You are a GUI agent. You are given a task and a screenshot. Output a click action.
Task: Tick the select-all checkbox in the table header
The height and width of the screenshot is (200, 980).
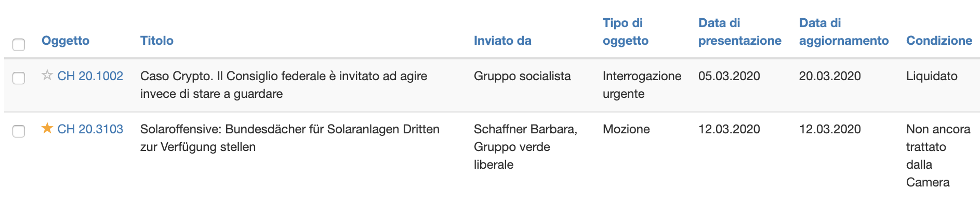point(19,45)
